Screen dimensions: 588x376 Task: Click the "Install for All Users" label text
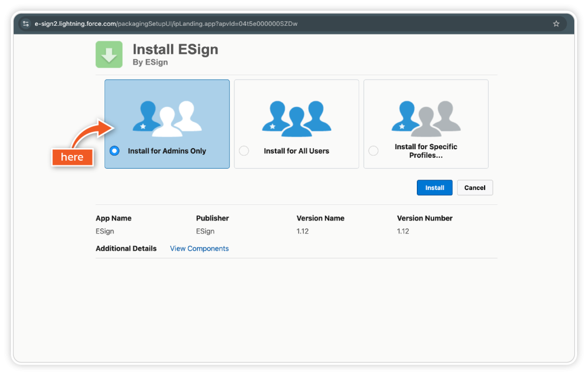point(296,151)
